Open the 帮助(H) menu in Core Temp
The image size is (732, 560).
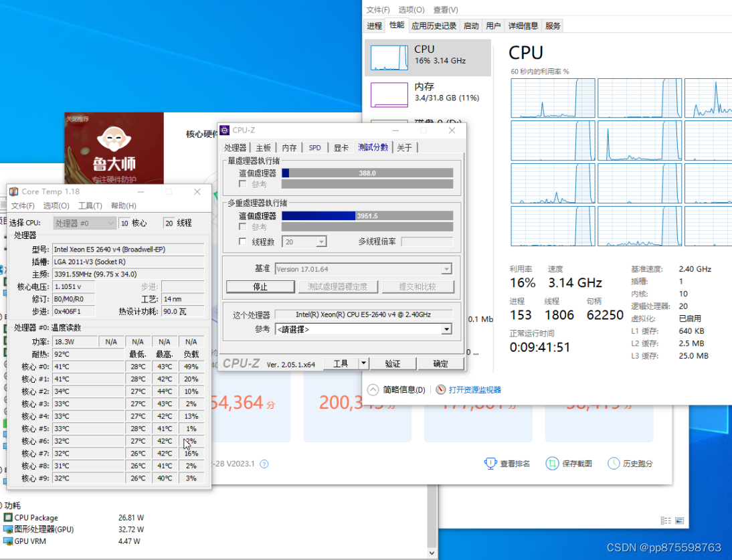[124, 206]
